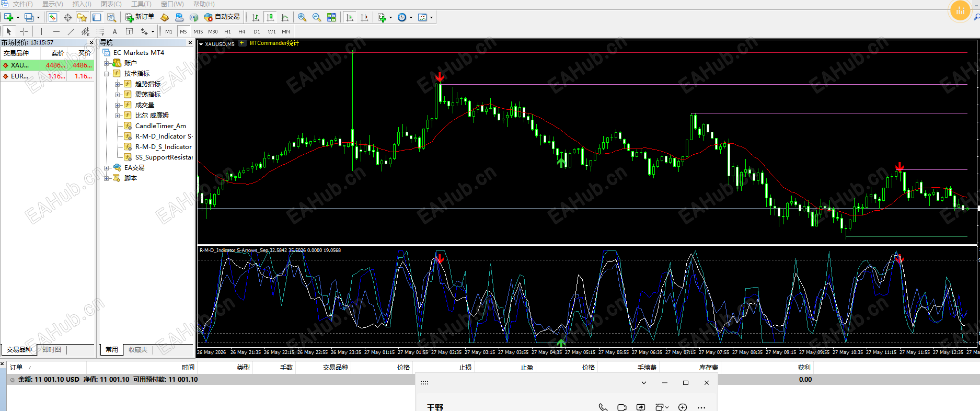Click the orange chart badge at top right
The image size is (980, 411).
click(x=960, y=10)
